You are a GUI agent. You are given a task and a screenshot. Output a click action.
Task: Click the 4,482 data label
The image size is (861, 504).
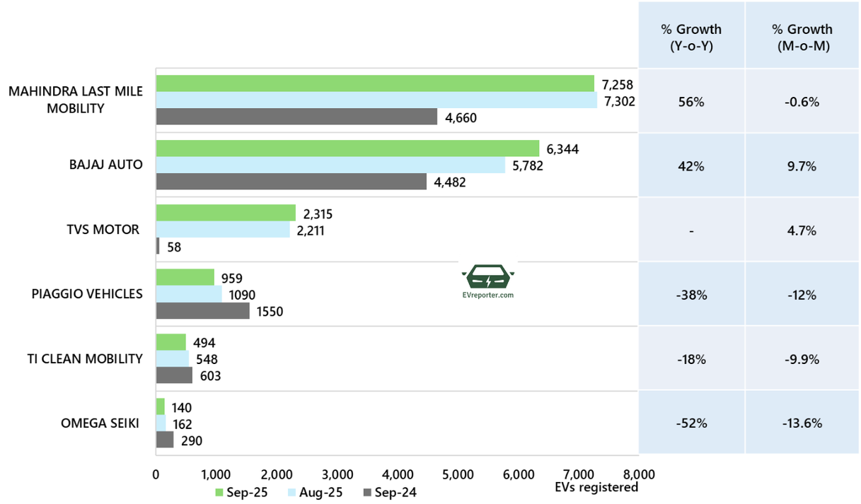point(450,183)
